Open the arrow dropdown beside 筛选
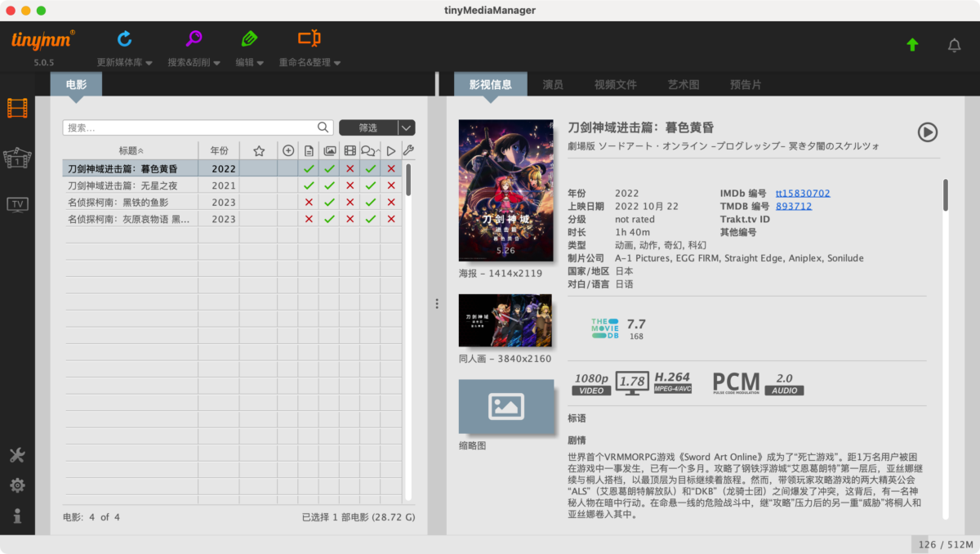The width and height of the screenshot is (980, 554). coord(407,127)
